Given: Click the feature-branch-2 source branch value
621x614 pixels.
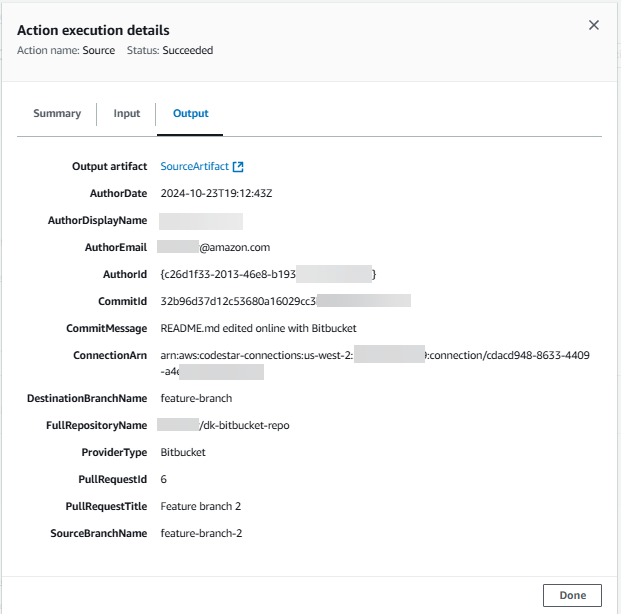Looking at the screenshot, I should pyautogui.click(x=201, y=533).
